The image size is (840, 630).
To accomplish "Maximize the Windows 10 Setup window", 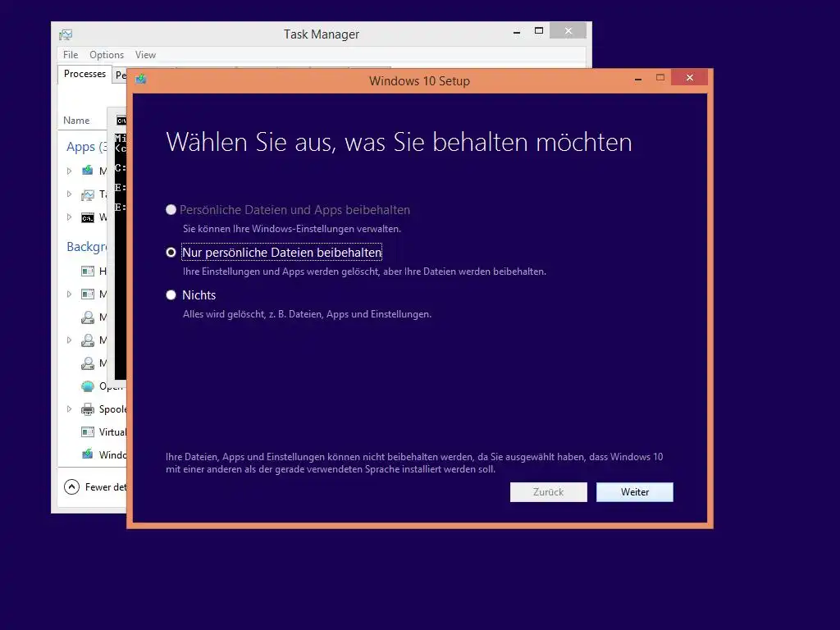I will tap(660, 78).
